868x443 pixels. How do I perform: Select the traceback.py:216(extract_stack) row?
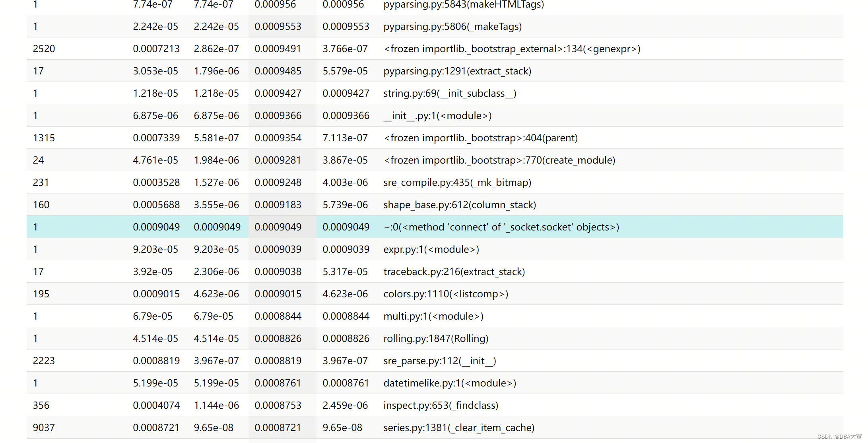pos(454,271)
